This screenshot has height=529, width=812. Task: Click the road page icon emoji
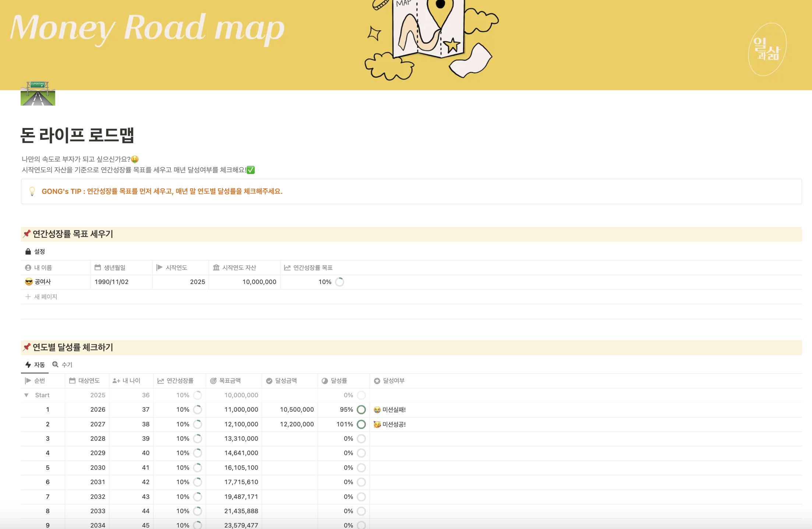point(38,93)
